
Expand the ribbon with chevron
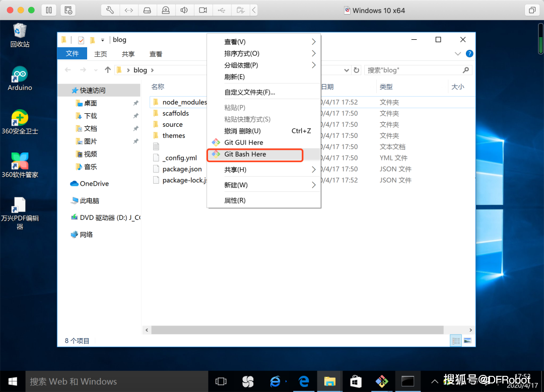(457, 54)
